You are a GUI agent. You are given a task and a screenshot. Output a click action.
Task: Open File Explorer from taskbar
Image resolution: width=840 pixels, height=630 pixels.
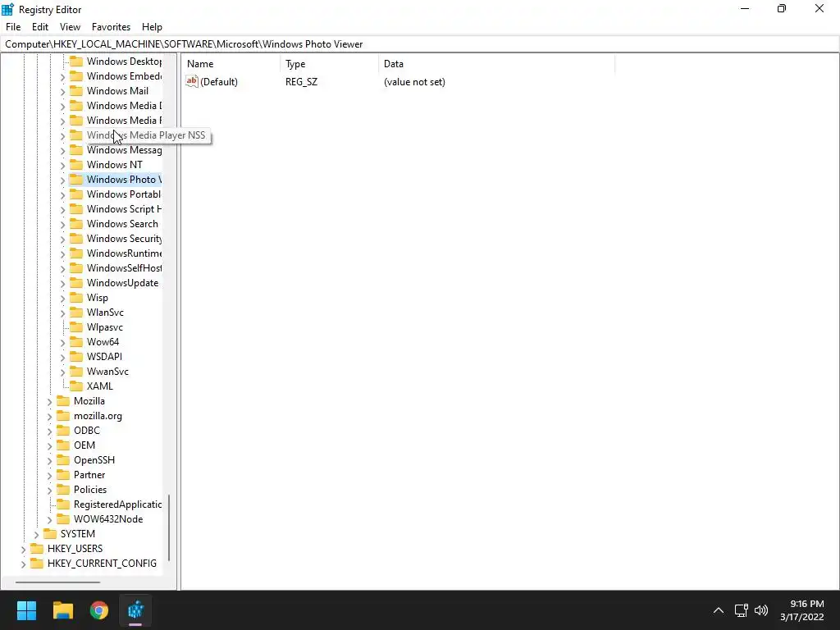63,610
